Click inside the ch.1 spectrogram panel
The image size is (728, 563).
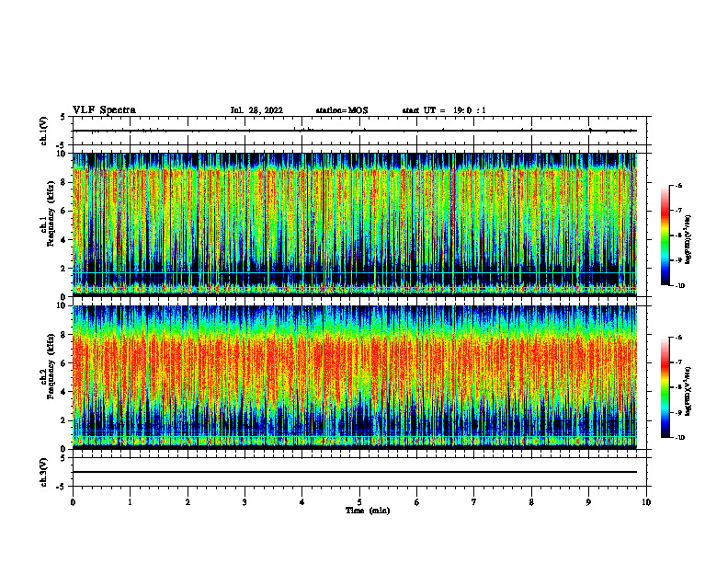point(355,224)
